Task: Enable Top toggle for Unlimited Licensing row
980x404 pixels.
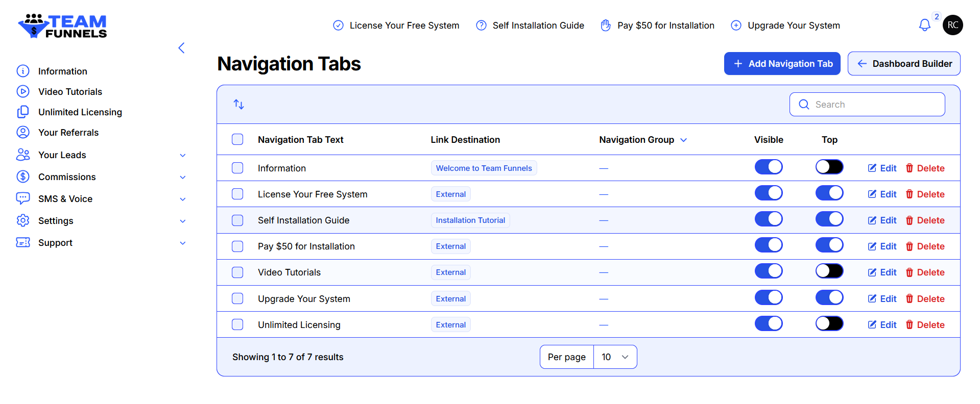Action: point(829,324)
